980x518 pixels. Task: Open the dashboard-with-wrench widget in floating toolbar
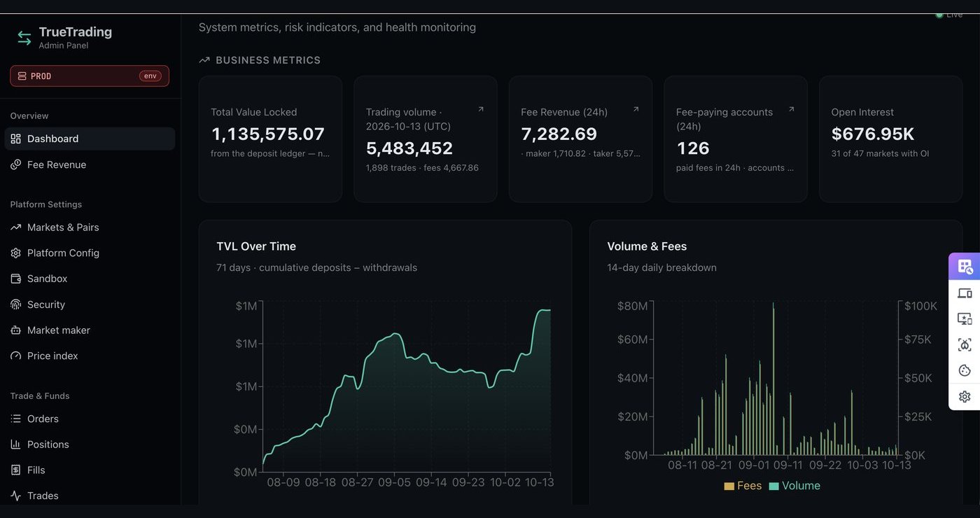point(965,267)
